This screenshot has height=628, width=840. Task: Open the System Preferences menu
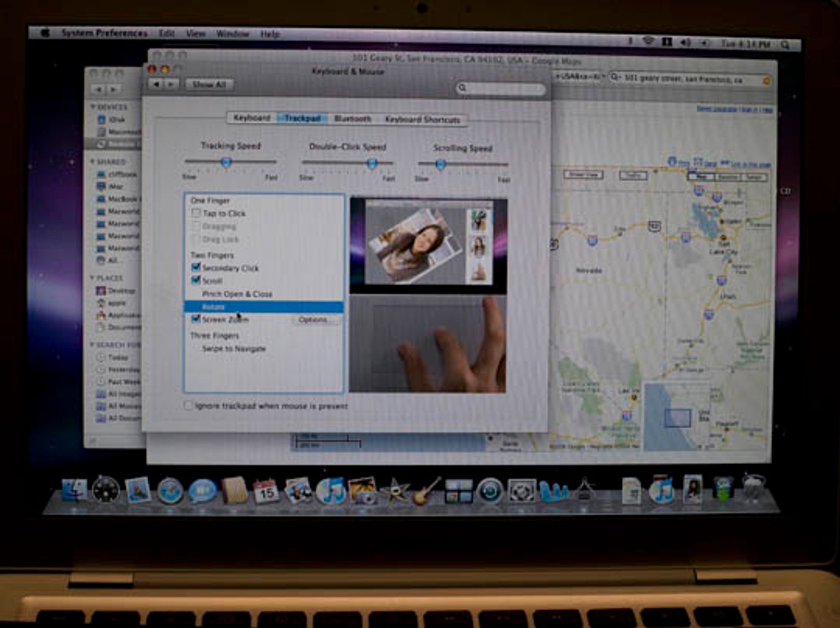point(105,33)
